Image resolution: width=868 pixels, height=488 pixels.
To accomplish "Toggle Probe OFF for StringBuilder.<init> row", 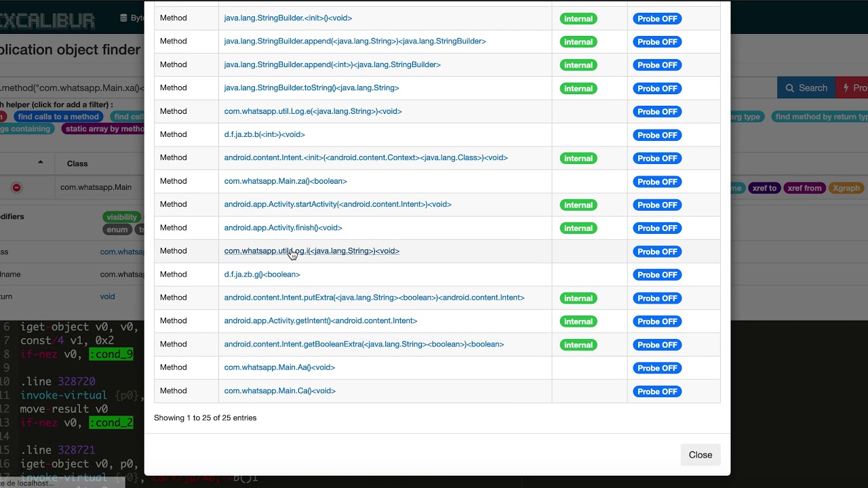I will coord(657,19).
